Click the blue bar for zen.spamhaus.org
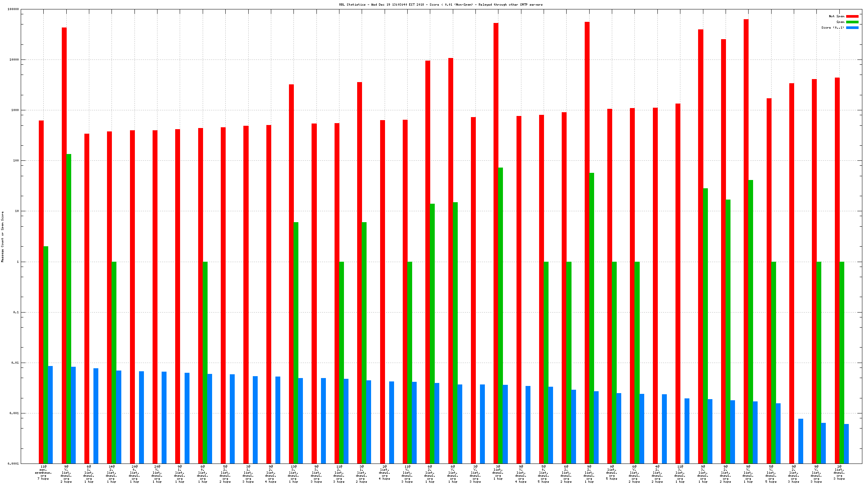Screen dimensions: 868x488 [x=50, y=414]
